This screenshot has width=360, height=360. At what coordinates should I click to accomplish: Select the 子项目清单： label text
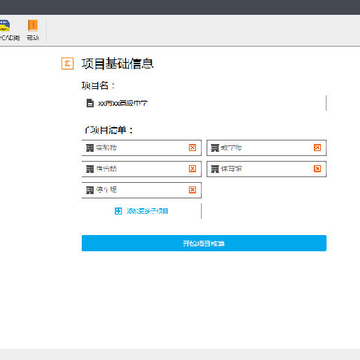pyautogui.click(x=109, y=130)
